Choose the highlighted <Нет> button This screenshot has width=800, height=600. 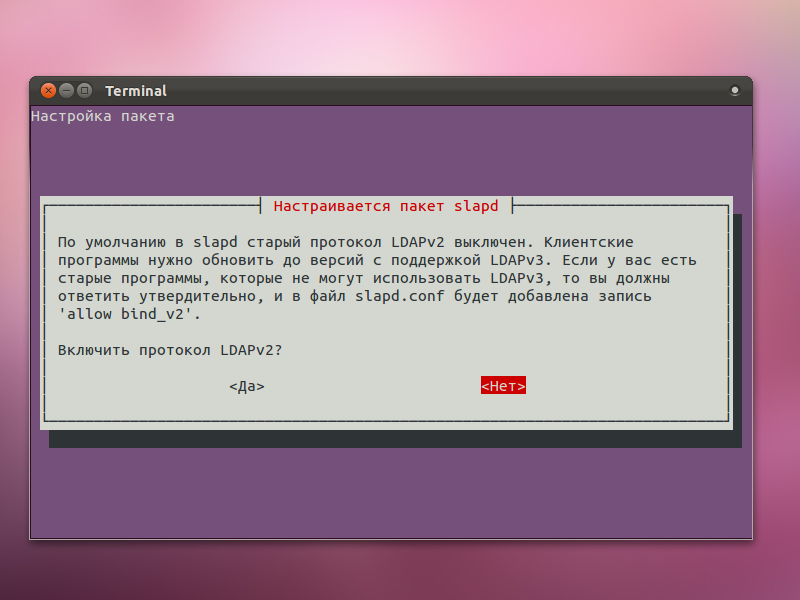point(503,386)
